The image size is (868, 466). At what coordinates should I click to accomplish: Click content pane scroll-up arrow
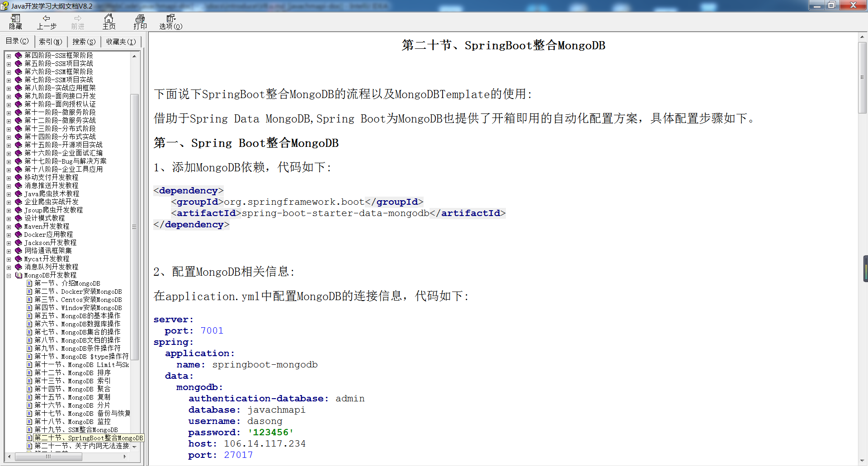coord(862,37)
